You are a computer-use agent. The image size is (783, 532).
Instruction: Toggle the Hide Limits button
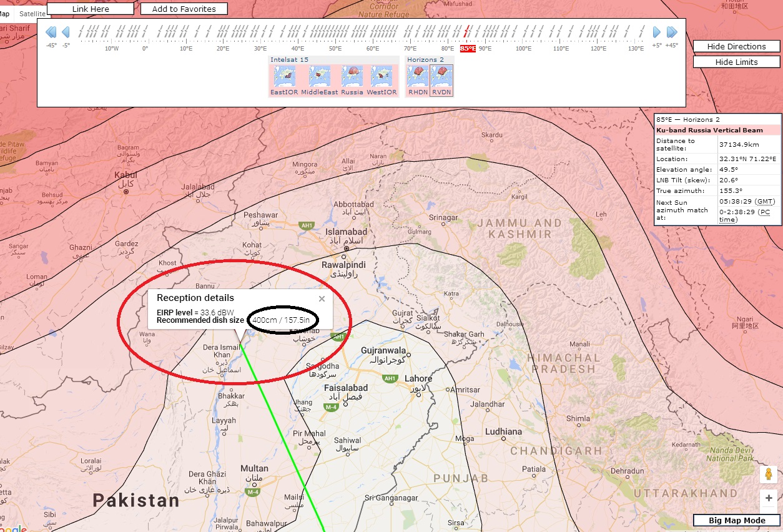coord(736,62)
